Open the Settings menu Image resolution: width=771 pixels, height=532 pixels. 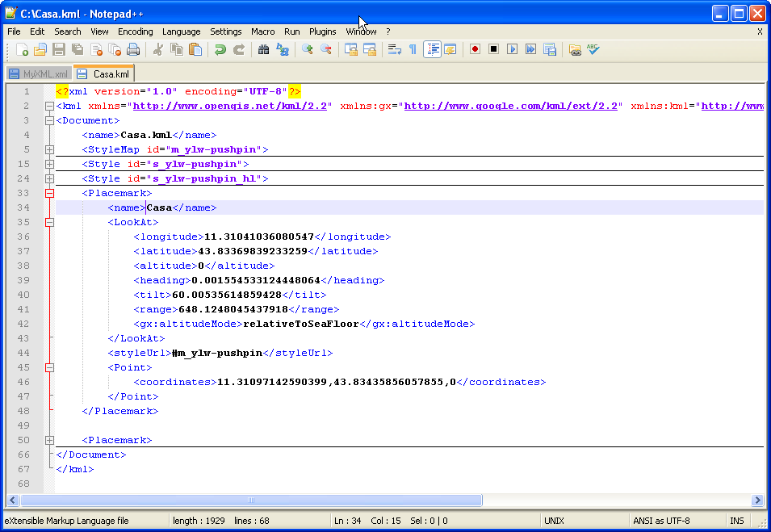click(226, 31)
